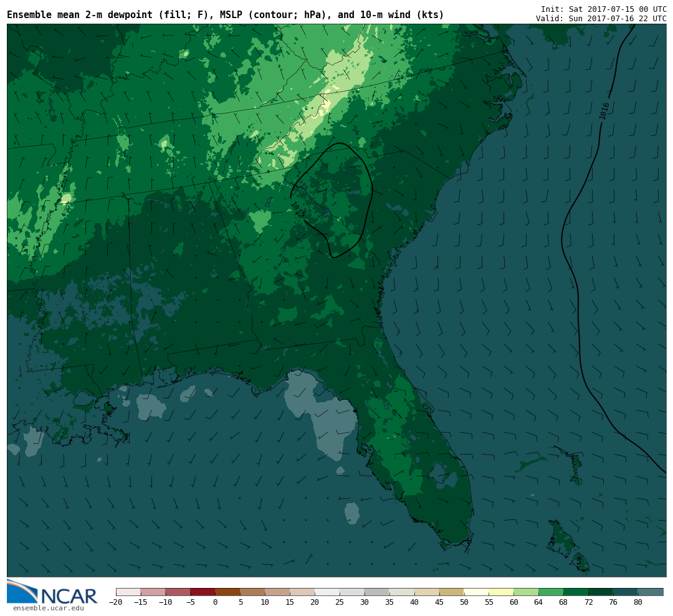Click the colorbar tick label 50

464,602
